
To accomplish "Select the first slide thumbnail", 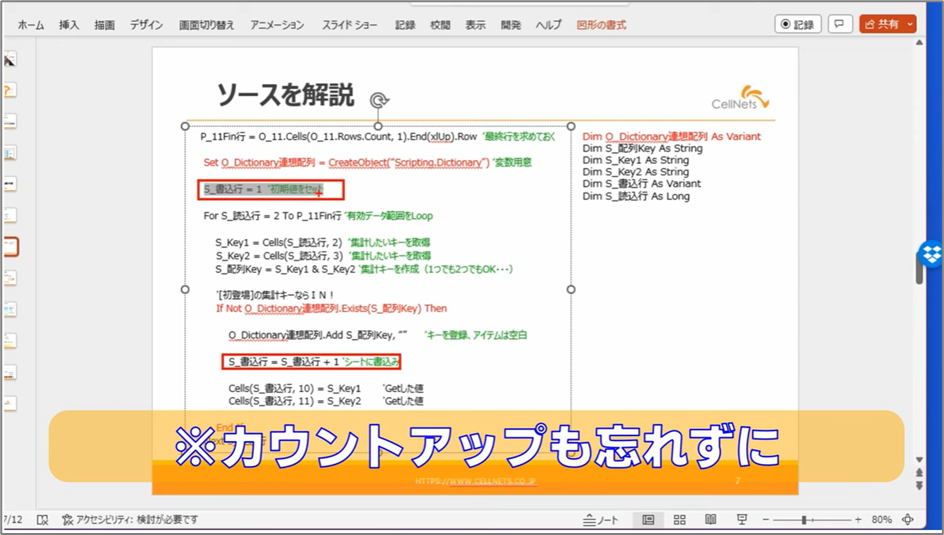I will pyautogui.click(x=10, y=60).
